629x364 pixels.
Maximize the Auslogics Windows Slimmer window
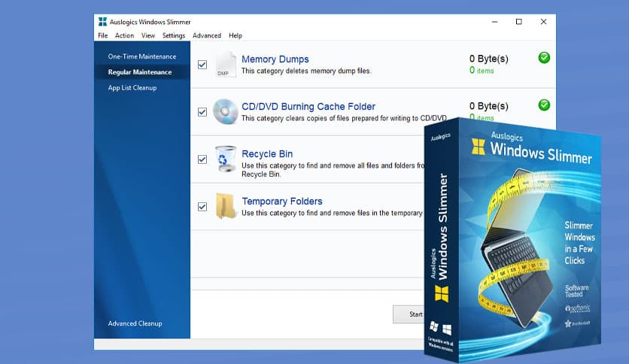click(518, 22)
